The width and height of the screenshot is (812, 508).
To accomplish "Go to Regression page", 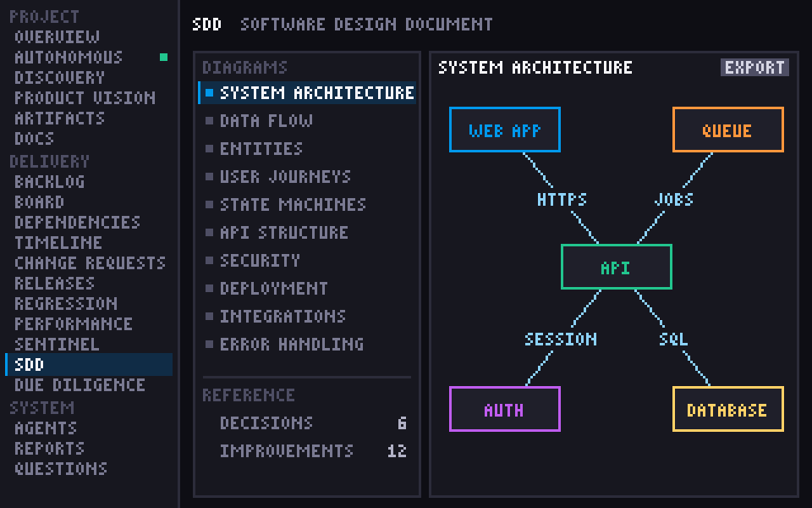I will pyautogui.click(x=66, y=303).
